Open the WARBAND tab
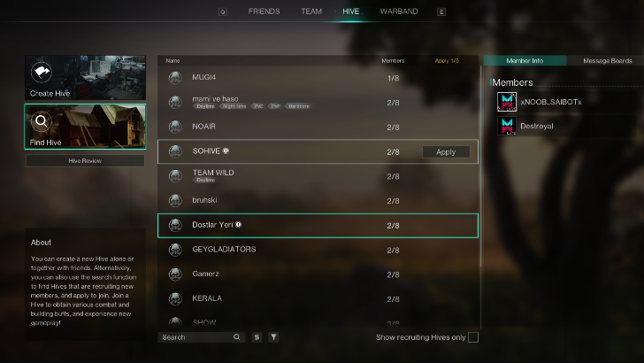Image resolution: width=644 pixels, height=363 pixels. point(399,12)
